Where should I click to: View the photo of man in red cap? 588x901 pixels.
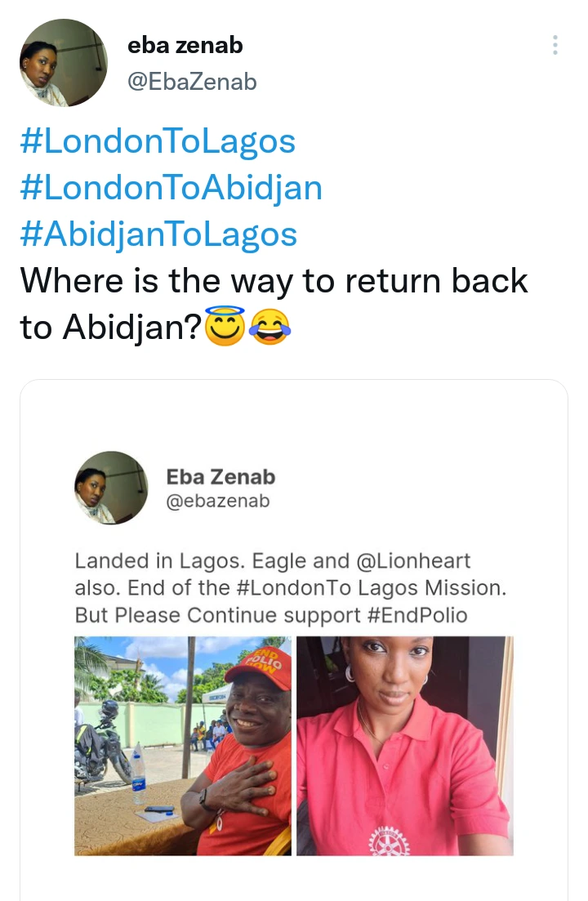[x=182, y=745]
